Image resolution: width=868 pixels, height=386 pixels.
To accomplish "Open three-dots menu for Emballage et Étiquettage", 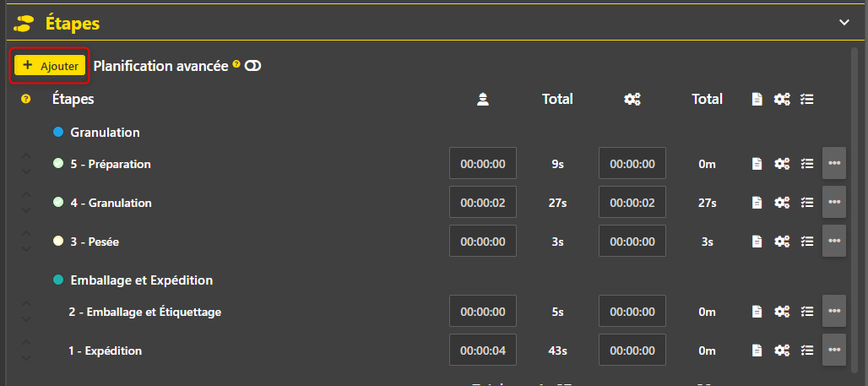I will [x=834, y=311].
